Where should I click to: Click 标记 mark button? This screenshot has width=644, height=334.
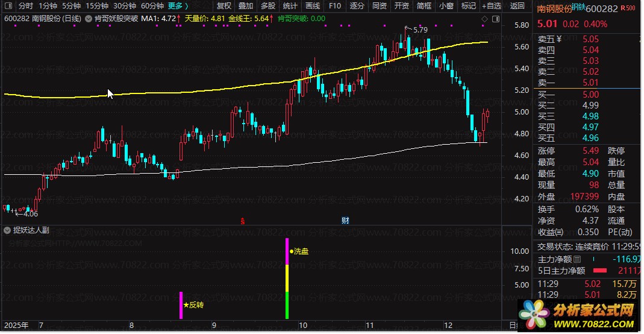coord(468,6)
